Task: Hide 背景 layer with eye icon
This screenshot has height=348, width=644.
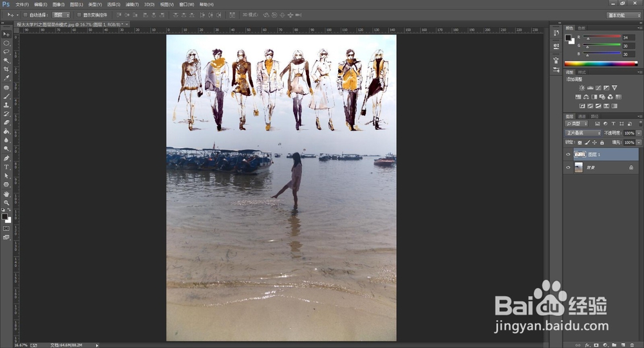Action: [569, 167]
